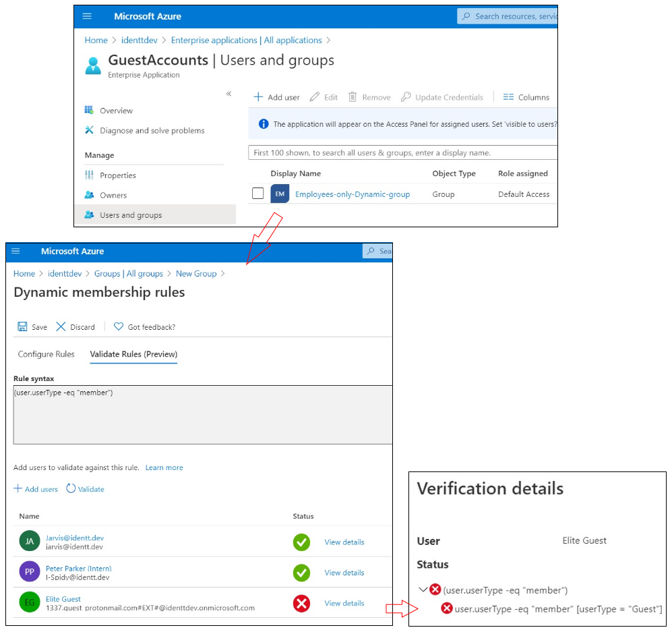The image size is (672, 634).
Task: Click the EG avatar for Elite Guest
Action: coord(30,602)
